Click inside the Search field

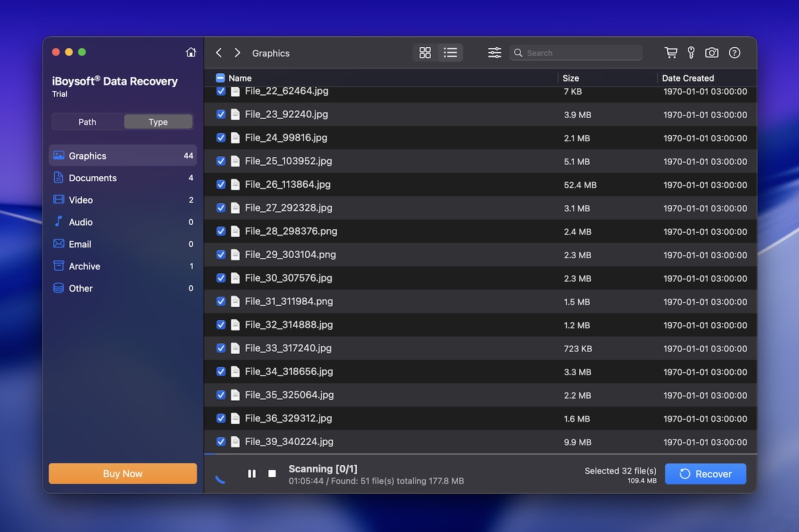576,52
